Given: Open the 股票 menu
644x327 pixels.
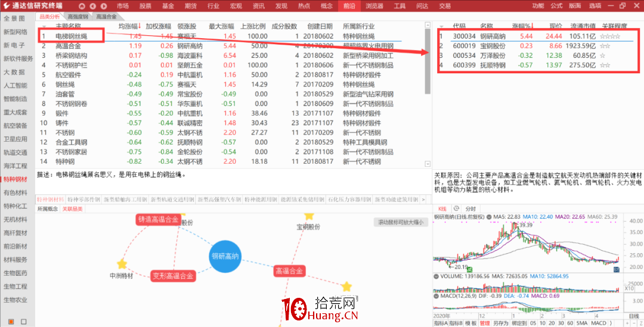Looking at the screenshot, I should (145, 6).
